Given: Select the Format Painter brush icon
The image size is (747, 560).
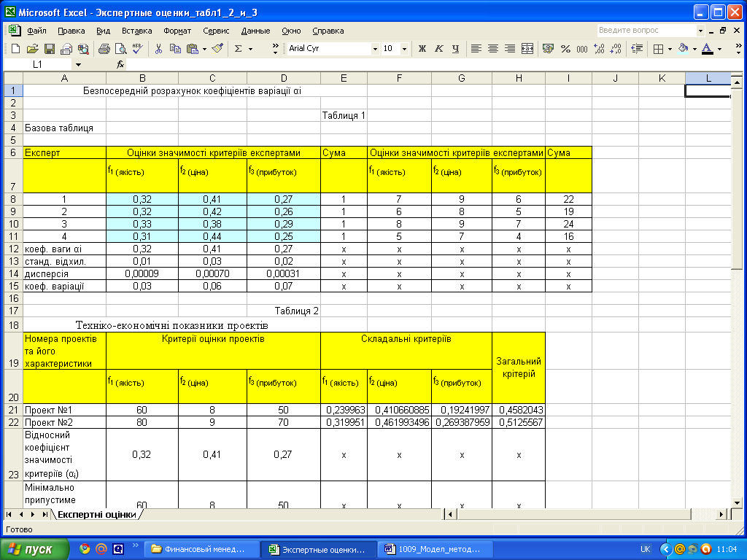Looking at the screenshot, I should [217, 49].
